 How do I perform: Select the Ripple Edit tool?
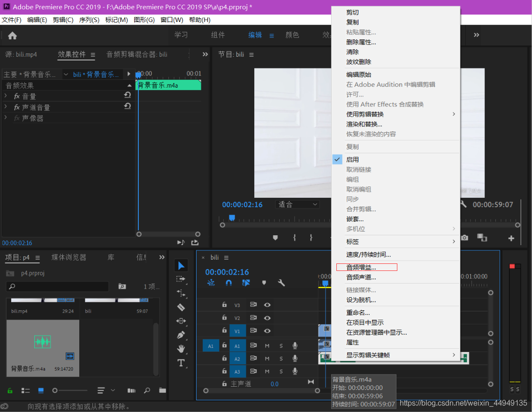(x=181, y=293)
